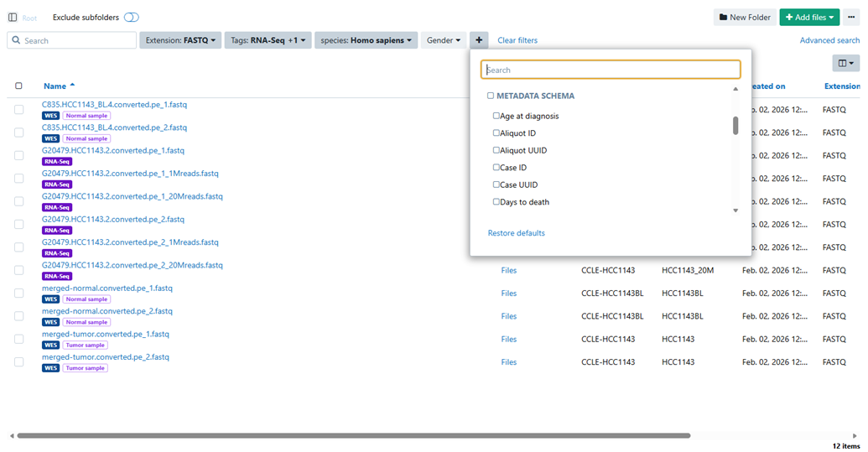
Task: Check the G20479.HCC1143.2.converted.pe_2.fastq row checkbox
Action: click(x=18, y=224)
